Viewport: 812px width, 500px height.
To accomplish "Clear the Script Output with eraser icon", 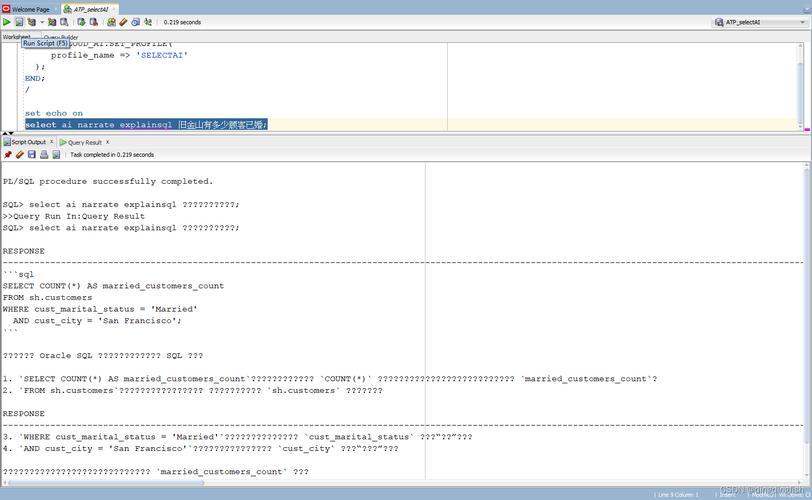I will click(x=19, y=155).
